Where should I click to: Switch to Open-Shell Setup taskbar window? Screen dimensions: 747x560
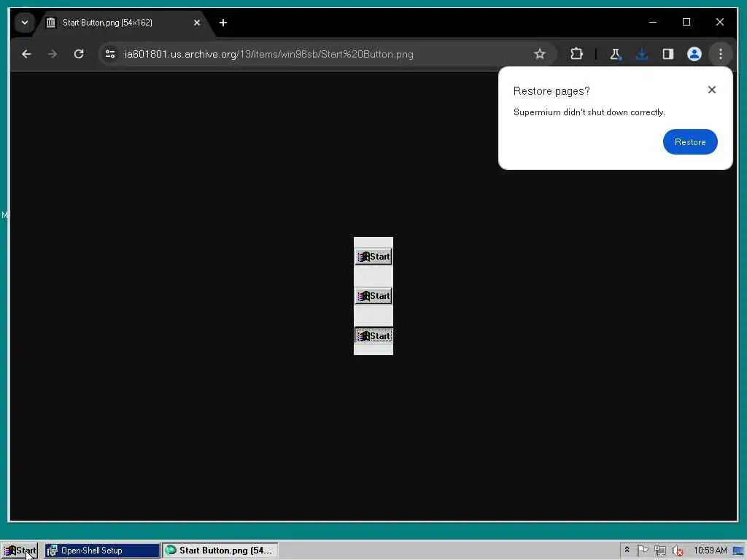(x=102, y=551)
